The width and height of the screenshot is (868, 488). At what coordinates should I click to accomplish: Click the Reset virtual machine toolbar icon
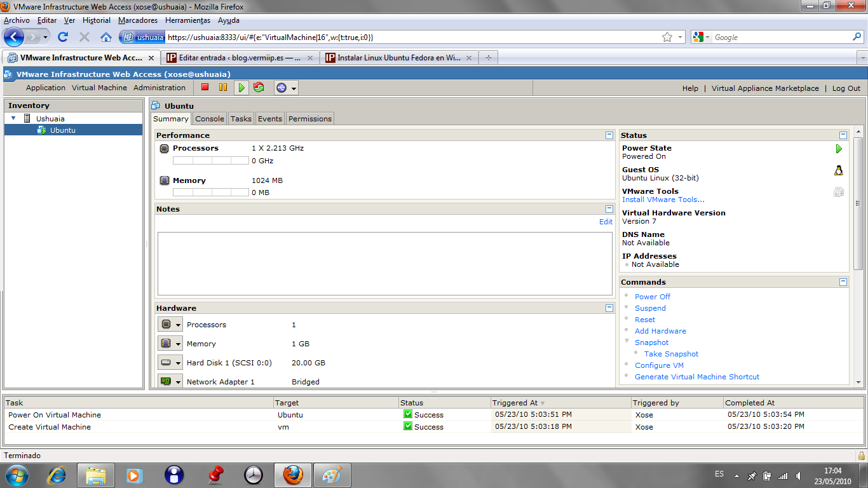pyautogui.click(x=259, y=88)
